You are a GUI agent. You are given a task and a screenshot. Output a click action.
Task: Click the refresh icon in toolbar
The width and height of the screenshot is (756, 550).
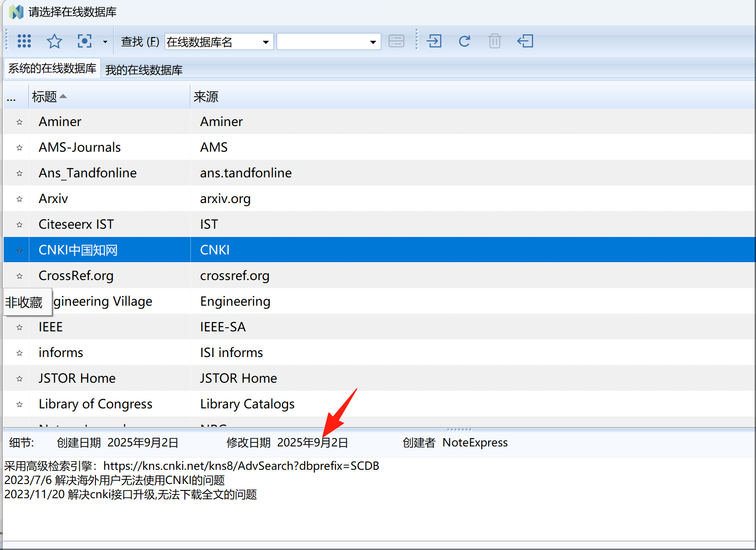tap(464, 41)
